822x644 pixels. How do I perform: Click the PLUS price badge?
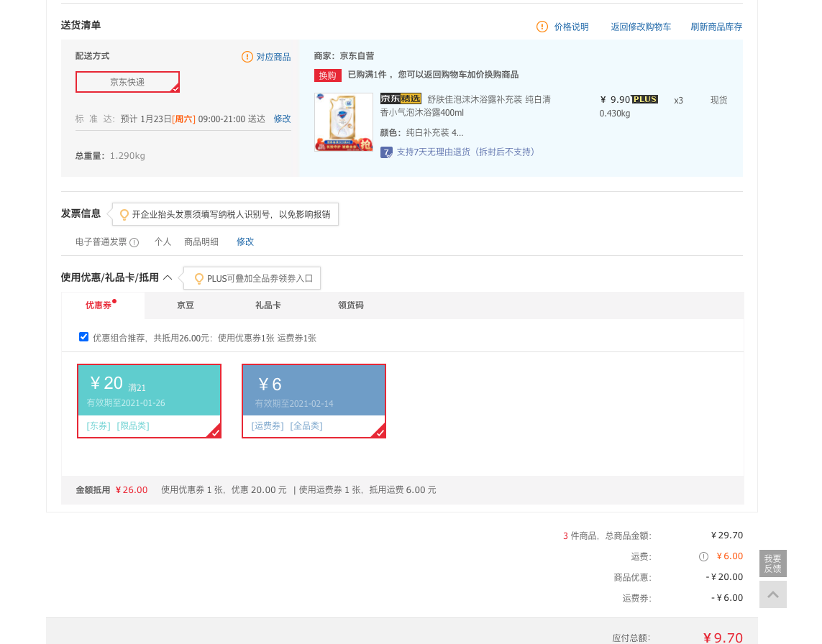(645, 99)
